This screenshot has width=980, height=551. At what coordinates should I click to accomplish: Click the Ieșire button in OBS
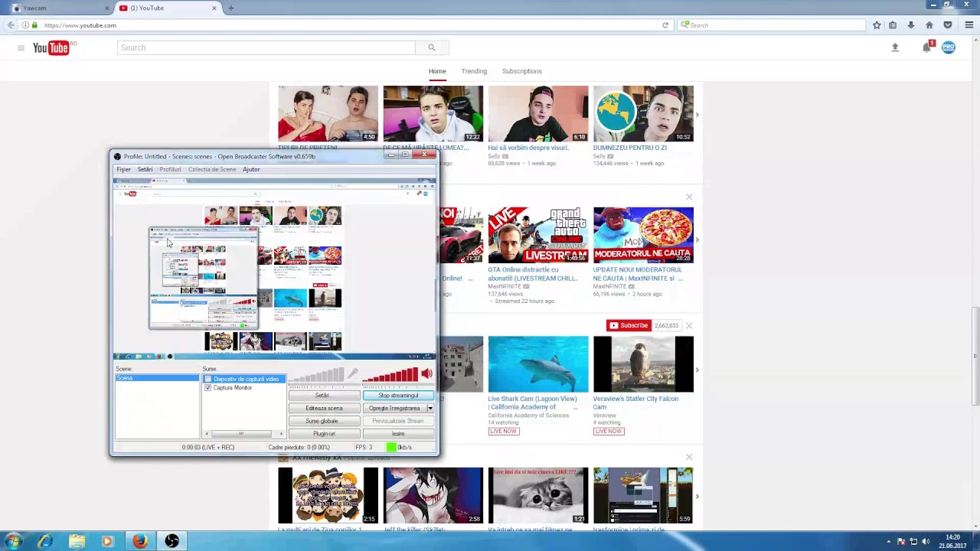coord(398,434)
